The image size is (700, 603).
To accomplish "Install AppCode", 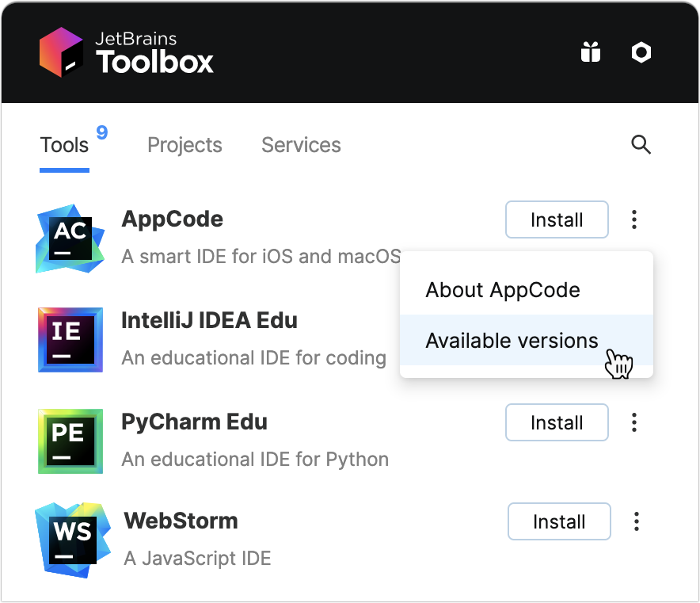I will [x=557, y=219].
